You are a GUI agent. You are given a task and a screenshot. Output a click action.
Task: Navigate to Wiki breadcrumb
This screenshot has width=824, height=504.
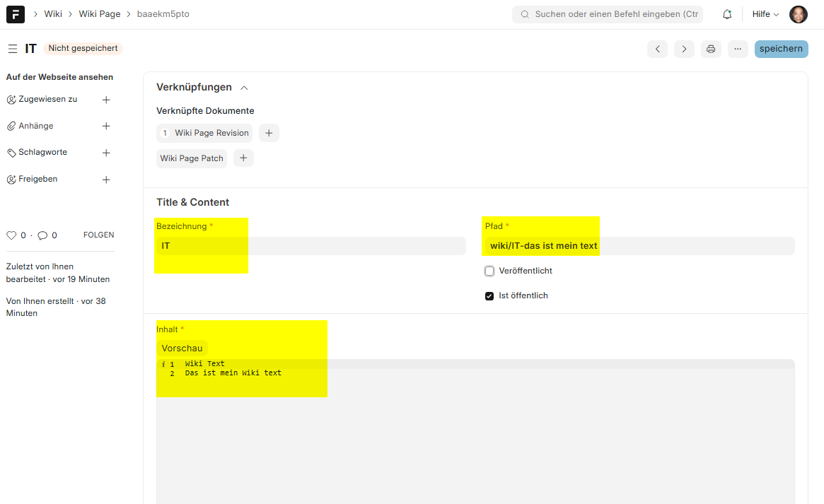[x=53, y=14]
